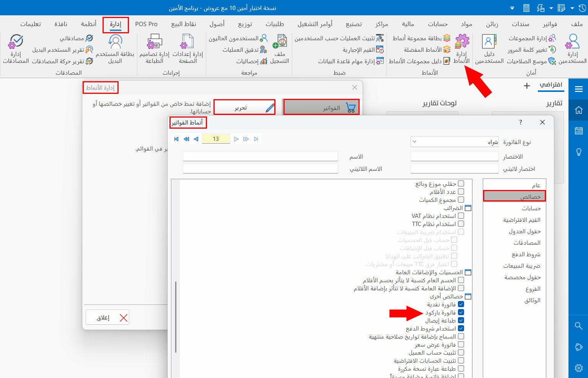Check the فاتورة عرض سعر option
The width and height of the screenshot is (588, 378).
461,344
